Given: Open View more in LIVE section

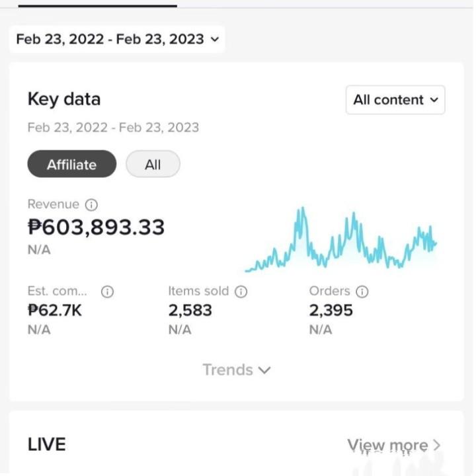Looking at the screenshot, I should [387, 446].
